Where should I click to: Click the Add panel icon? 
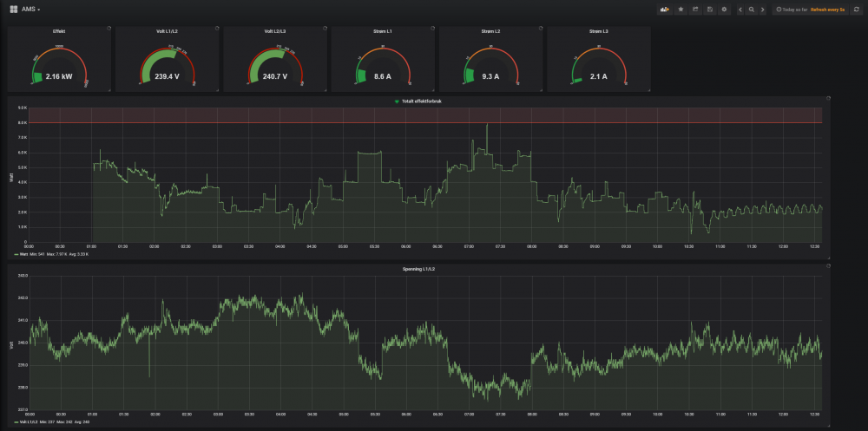click(x=665, y=9)
